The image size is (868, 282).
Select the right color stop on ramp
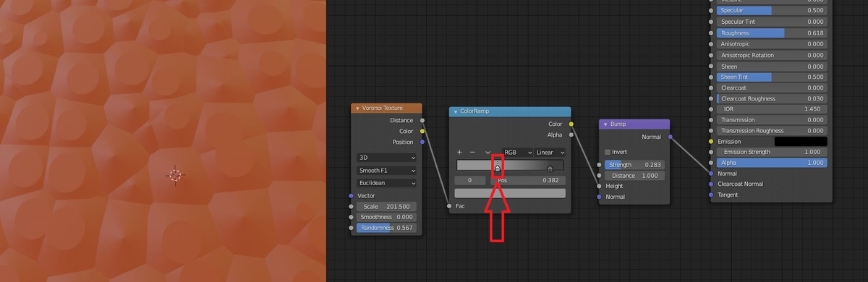(x=550, y=168)
